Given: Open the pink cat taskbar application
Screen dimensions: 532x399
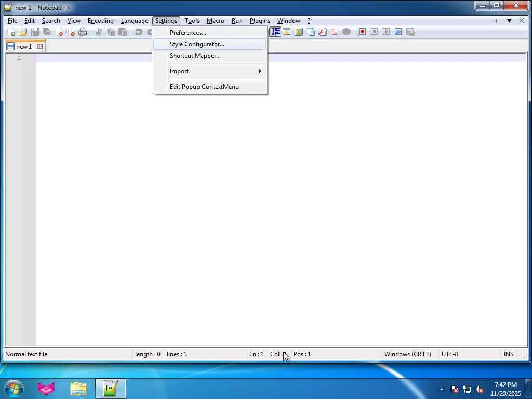Looking at the screenshot, I should pyautogui.click(x=46, y=389).
